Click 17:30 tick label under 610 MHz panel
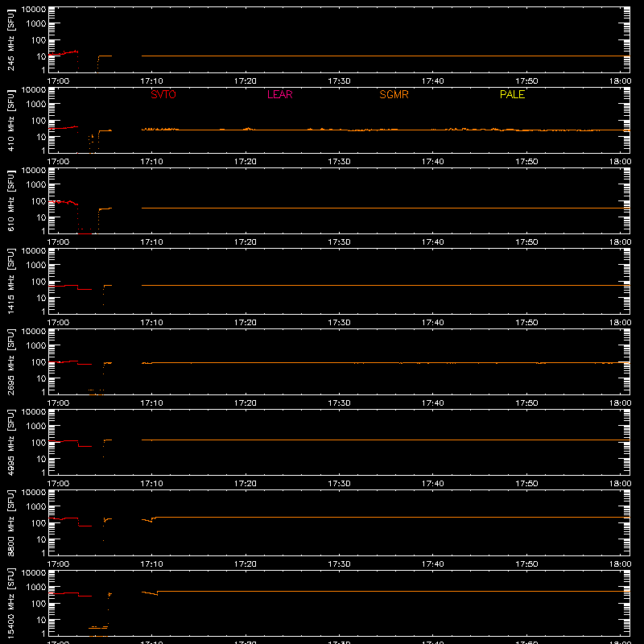The height and width of the screenshot is (644, 644). [339, 242]
